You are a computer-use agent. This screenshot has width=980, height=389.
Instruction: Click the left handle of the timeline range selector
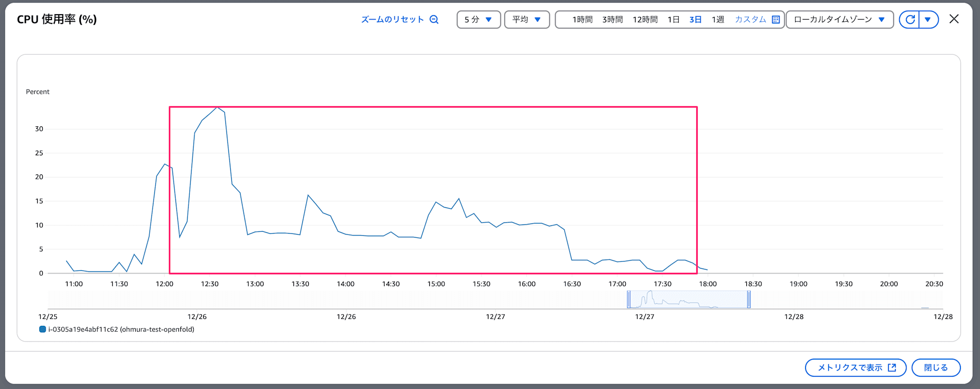coord(629,299)
